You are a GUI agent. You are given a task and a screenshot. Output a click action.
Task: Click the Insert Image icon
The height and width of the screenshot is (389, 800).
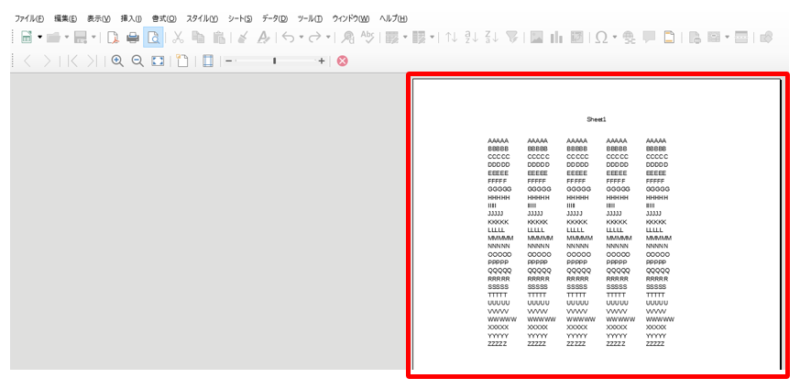tap(536, 37)
